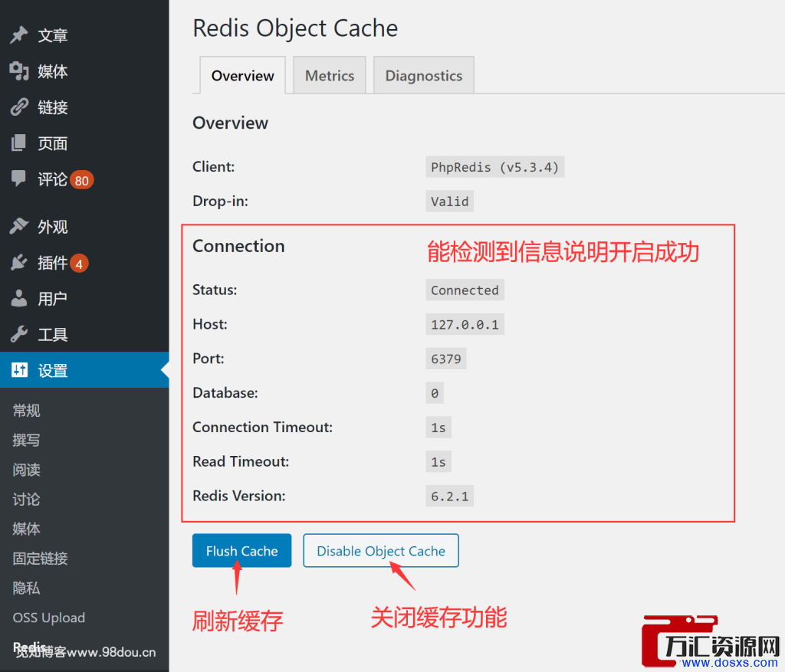Click the chain link icon beside 链接

tap(19, 107)
